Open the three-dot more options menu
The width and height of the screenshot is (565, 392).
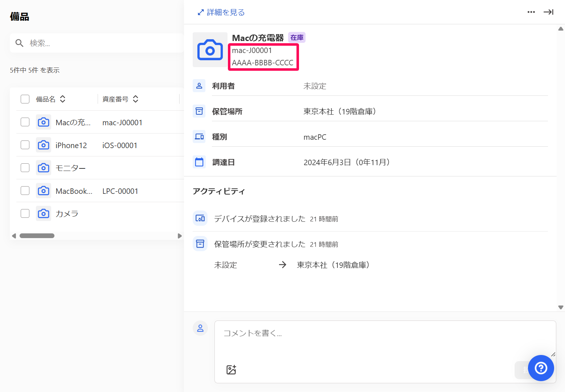531,12
